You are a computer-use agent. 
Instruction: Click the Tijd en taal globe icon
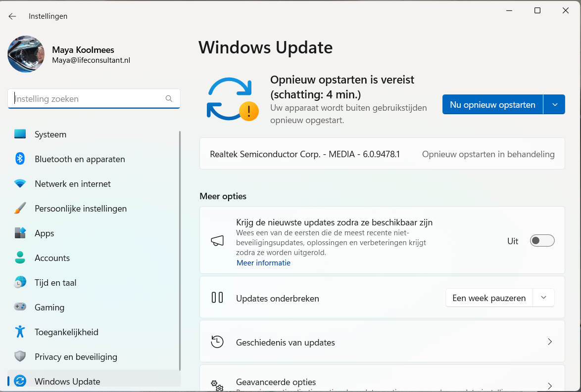[x=20, y=282]
